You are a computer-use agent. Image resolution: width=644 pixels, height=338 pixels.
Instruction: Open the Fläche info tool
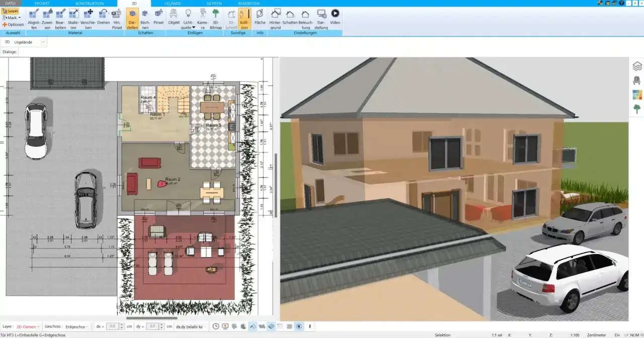pyautogui.click(x=260, y=17)
